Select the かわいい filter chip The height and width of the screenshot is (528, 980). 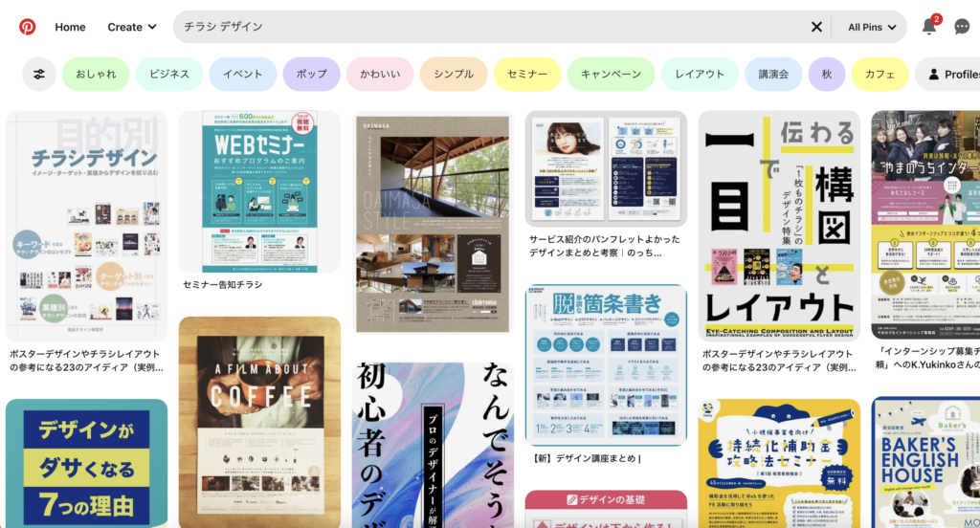tap(380, 74)
